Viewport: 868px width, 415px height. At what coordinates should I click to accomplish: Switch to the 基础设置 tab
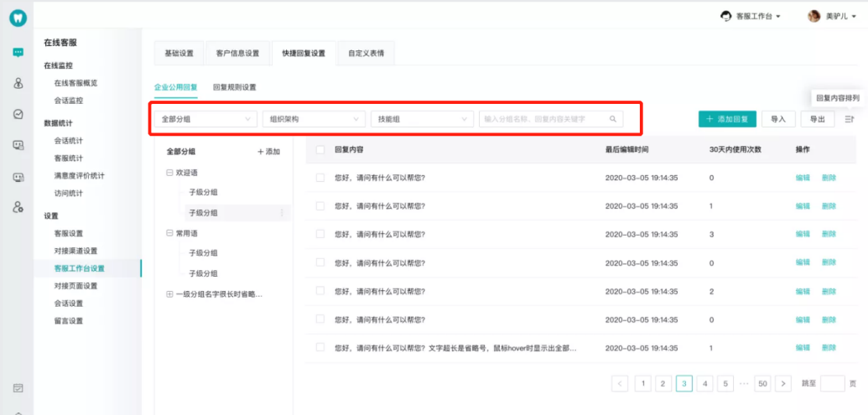(179, 54)
